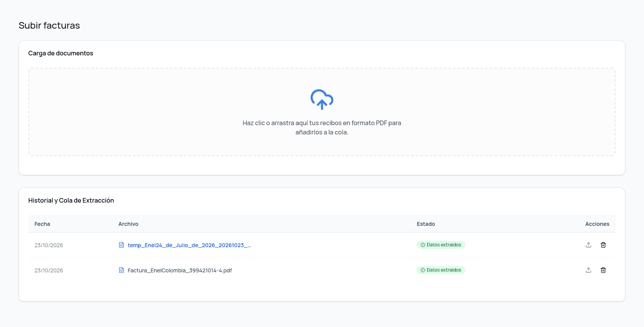Click the cloud upload icon
The width and height of the screenshot is (644, 327).
[322, 100]
